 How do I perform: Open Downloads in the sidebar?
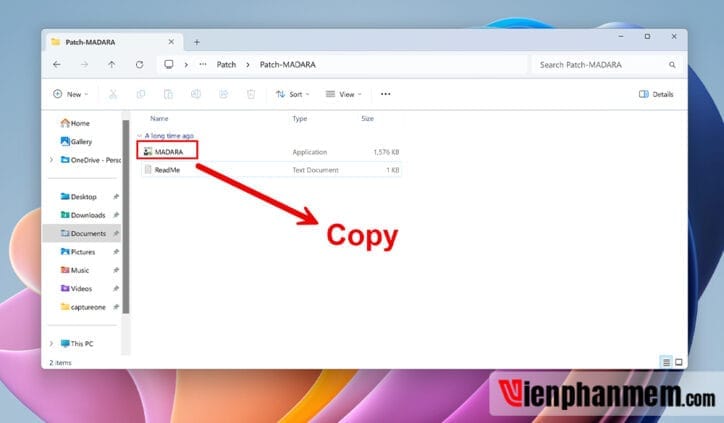83,215
